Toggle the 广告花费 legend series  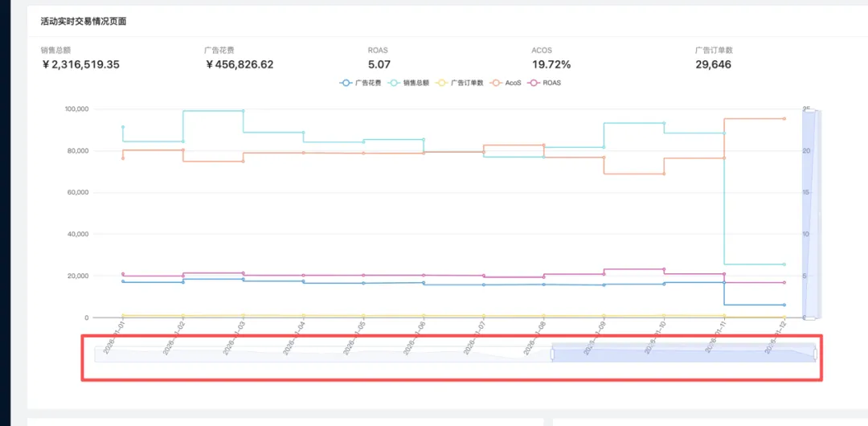[360, 83]
